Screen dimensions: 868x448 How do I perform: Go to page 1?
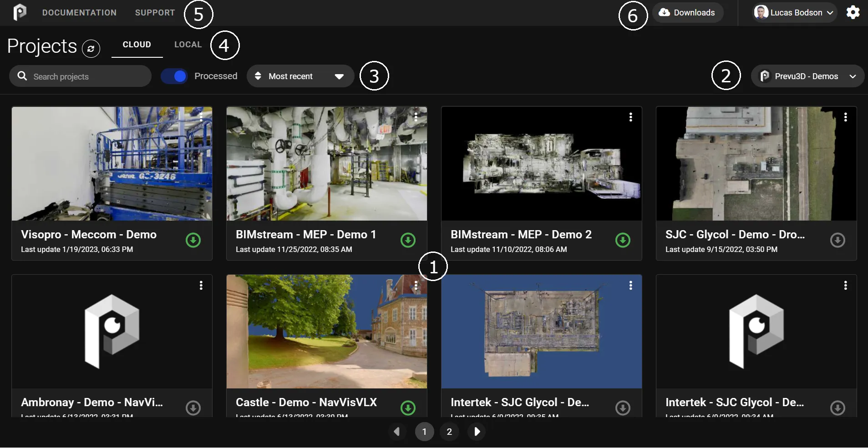(x=425, y=432)
